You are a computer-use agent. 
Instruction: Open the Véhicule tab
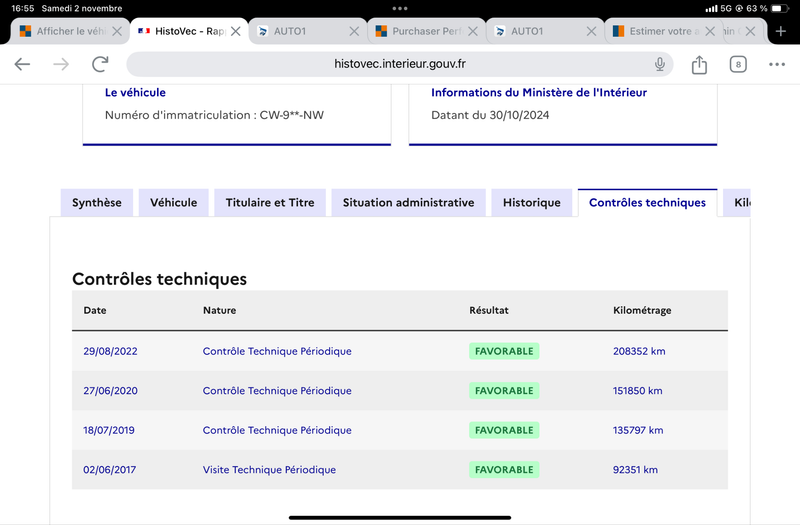coord(173,203)
